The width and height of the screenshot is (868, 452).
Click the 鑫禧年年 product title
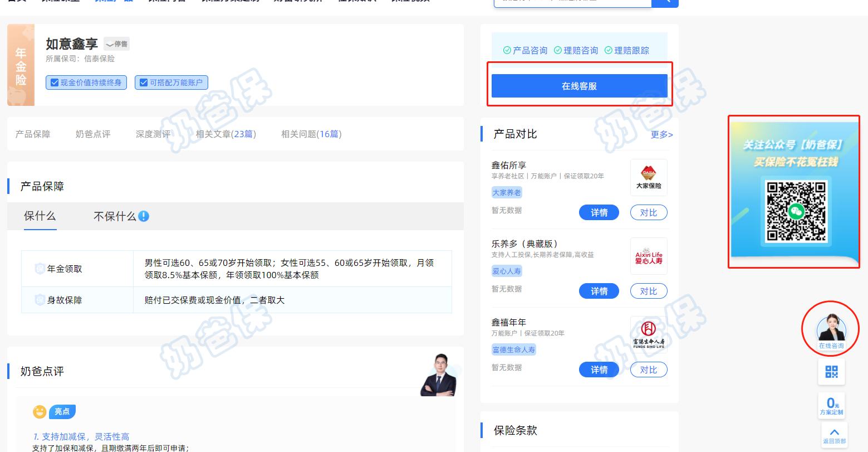click(509, 322)
